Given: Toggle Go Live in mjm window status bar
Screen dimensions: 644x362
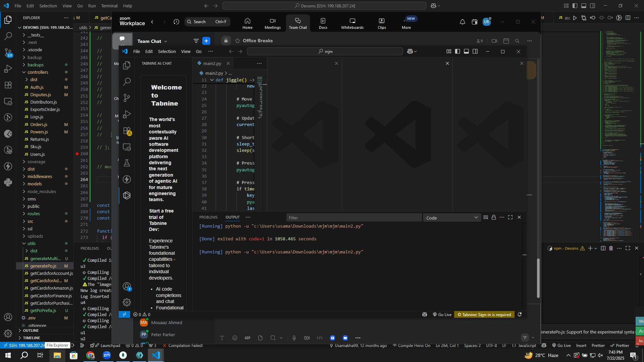Looking at the screenshot, I should (x=442, y=315).
